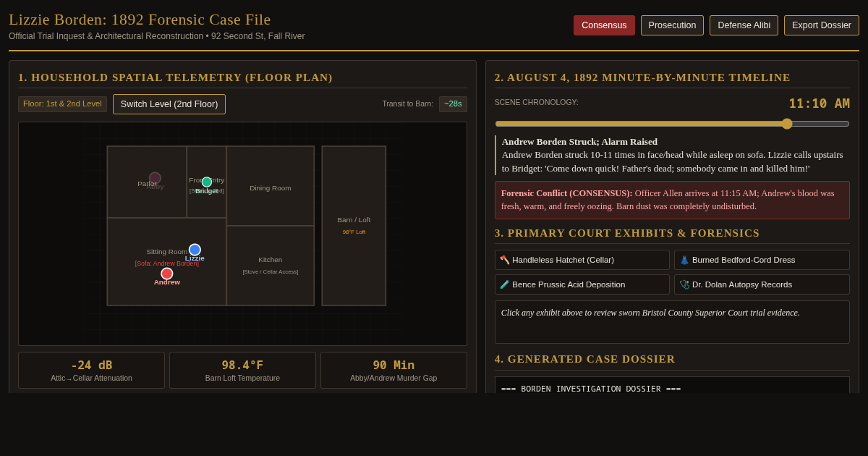The width and height of the screenshot is (868, 456).
Task: Click Abby's dim marker in the Parlor
Action: click(155, 178)
